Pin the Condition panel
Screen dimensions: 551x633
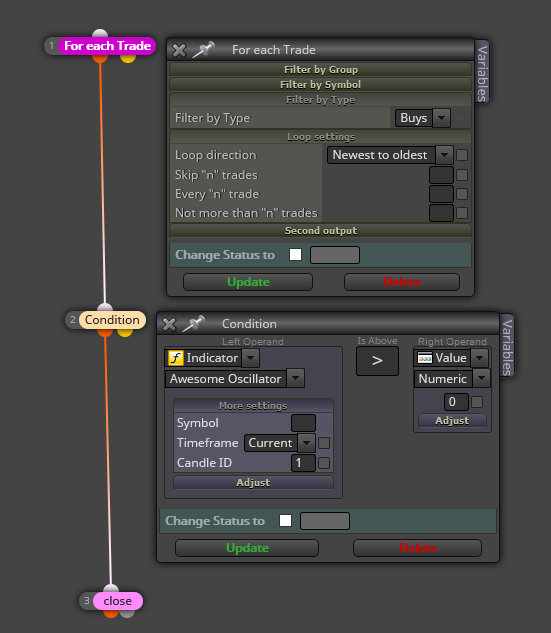click(x=193, y=323)
